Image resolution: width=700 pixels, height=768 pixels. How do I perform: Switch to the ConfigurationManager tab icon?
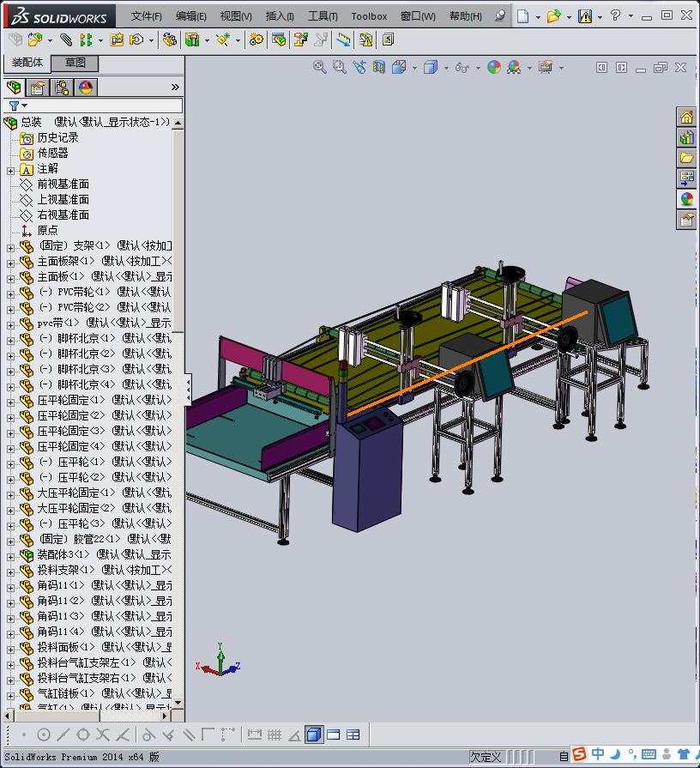point(62,88)
